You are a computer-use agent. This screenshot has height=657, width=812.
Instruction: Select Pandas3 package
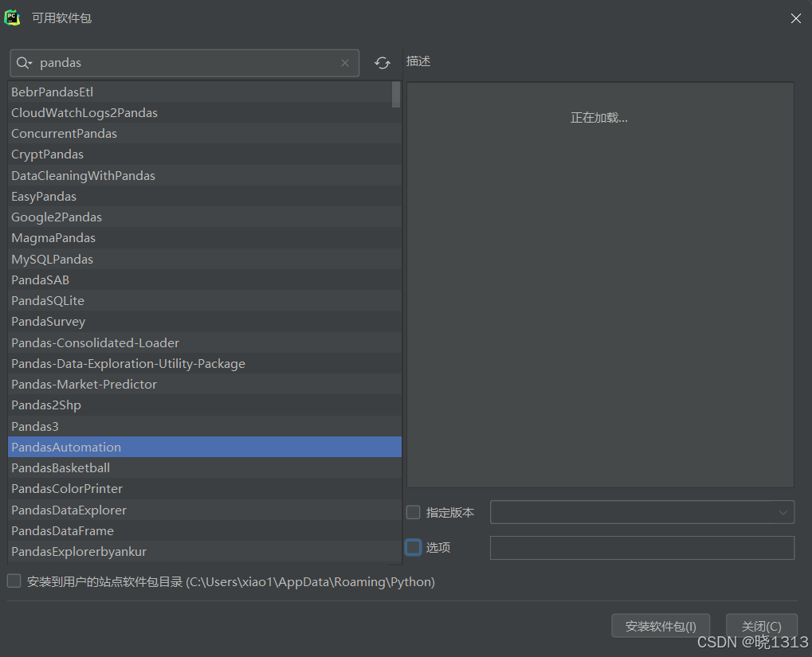pos(205,426)
